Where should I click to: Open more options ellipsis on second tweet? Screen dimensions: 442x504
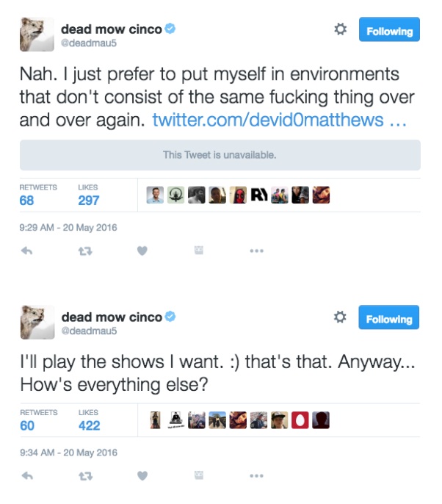257,476
